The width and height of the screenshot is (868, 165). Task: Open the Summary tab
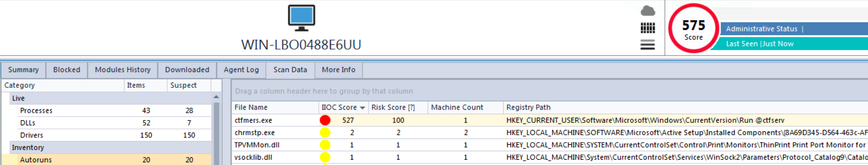pyautogui.click(x=23, y=70)
